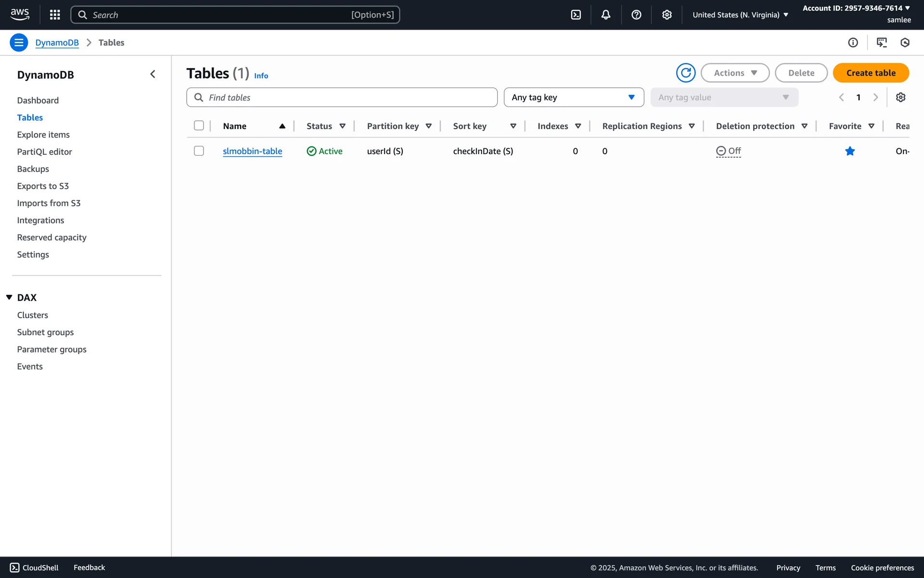924x578 pixels.
Task: Open the AWS services grid menu
Action: [x=55, y=15]
